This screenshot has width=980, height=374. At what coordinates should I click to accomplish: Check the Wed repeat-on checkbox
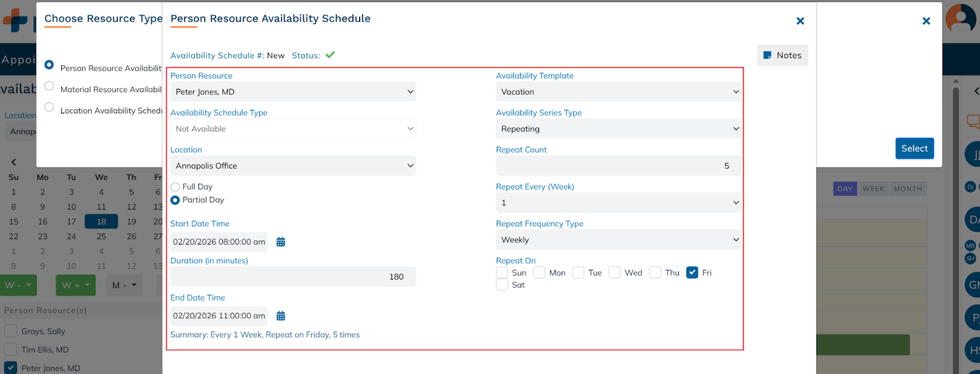pyautogui.click(x=615, y=273)
